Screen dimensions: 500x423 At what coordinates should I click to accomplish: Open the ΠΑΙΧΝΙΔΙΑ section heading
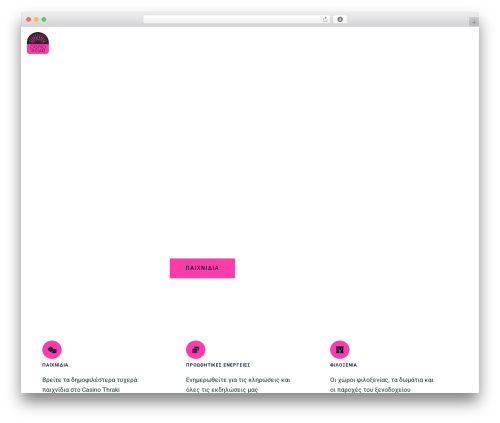click(55, 365)
